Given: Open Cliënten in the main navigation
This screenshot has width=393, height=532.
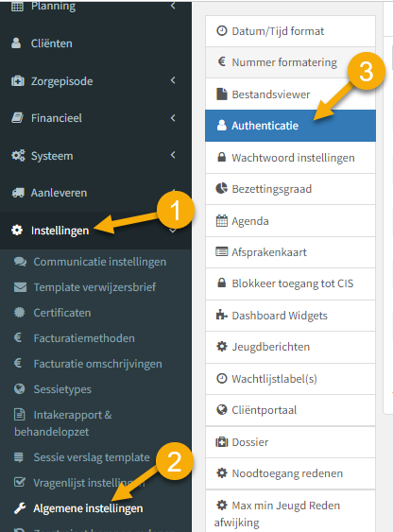Looking at the screenshot, I should point(52,43).
